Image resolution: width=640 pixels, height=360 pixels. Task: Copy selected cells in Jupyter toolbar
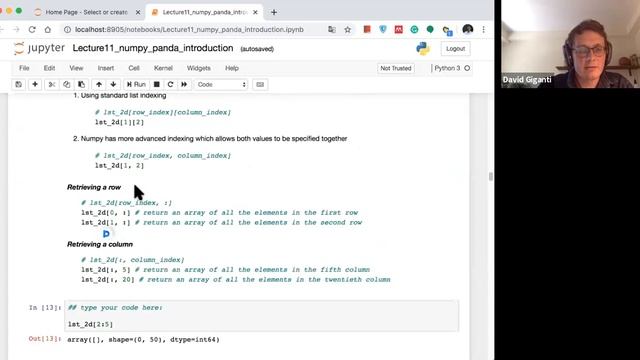[67, 84]
